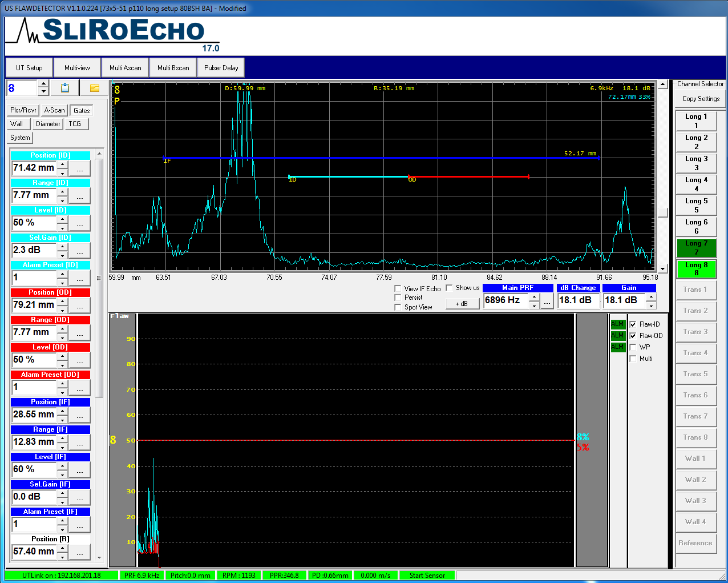Click the dB Change value field
This screenshot has height=583, width=728.
click(x=579, y=301)
